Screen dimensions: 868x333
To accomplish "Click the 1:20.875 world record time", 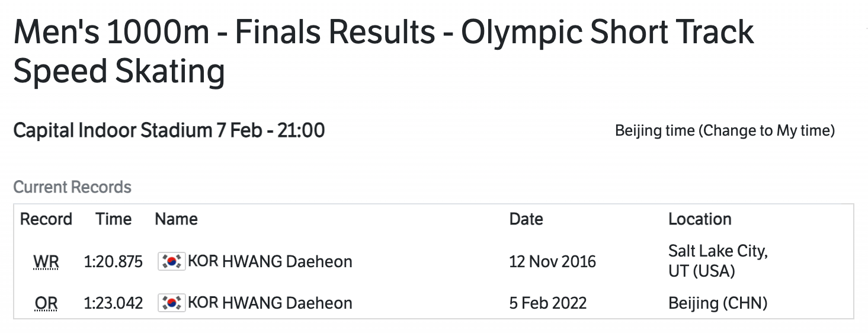I will tap(113, 261).
